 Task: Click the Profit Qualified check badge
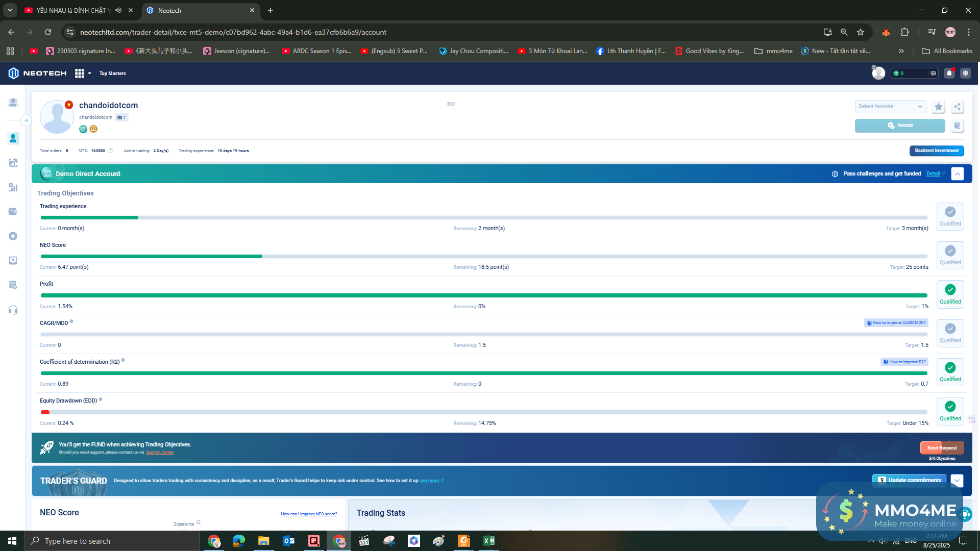coord(950,294)
